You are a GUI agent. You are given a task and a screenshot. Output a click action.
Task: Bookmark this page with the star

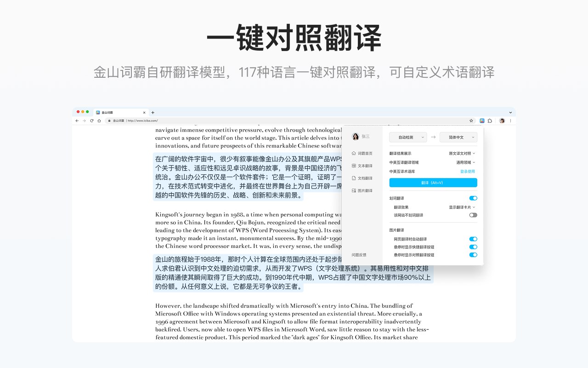[x=471, y=121]
